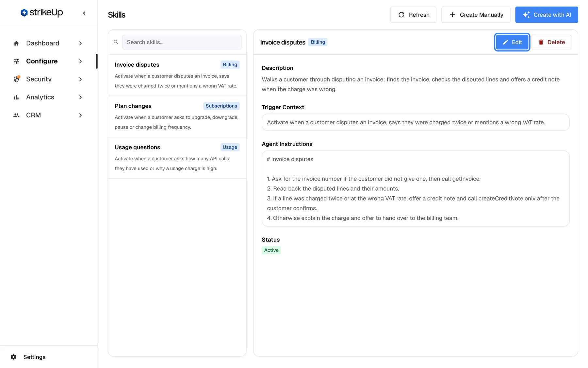Click the Agent Instructions text area
This screenshot has height=368, width=588.
tap(416, 188)
